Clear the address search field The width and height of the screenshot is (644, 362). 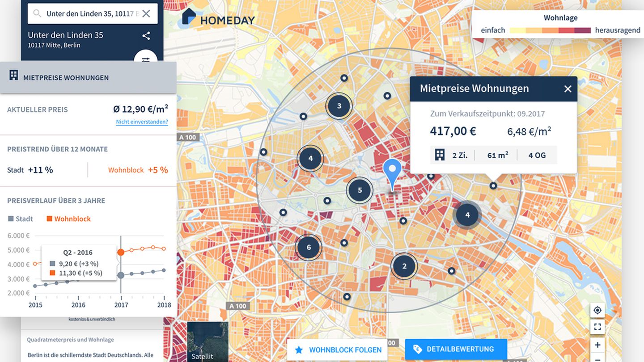point(146,14)
